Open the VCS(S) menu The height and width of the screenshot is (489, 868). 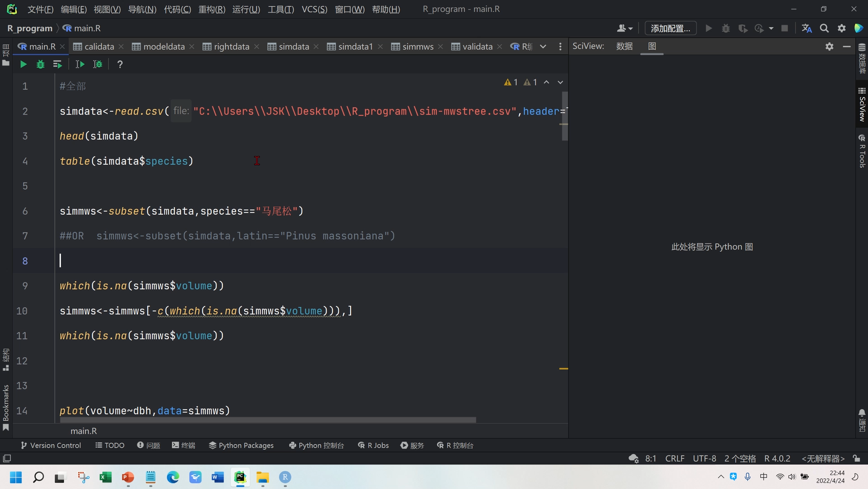pos(314,9)
